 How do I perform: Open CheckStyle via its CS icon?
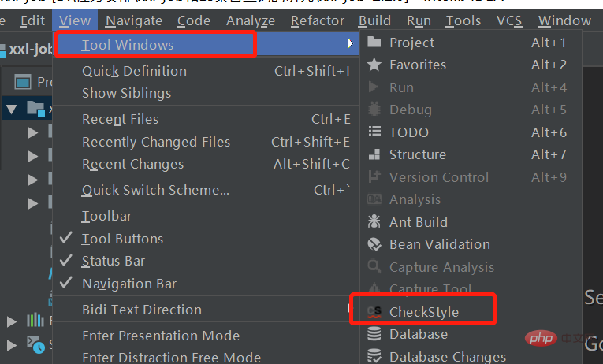(374, 312)
